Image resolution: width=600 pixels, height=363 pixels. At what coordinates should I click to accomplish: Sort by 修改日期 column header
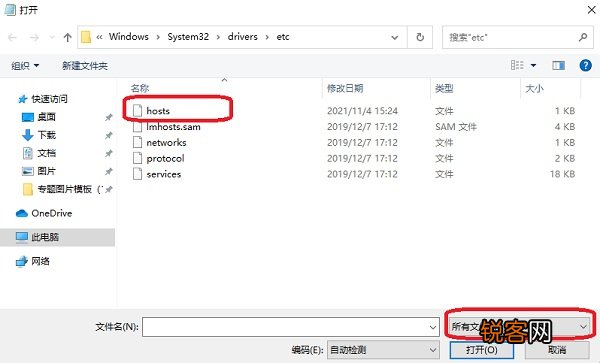[345, 88]
